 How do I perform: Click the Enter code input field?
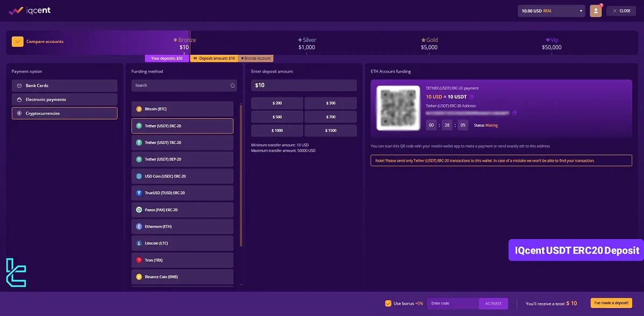coord(453,303)
